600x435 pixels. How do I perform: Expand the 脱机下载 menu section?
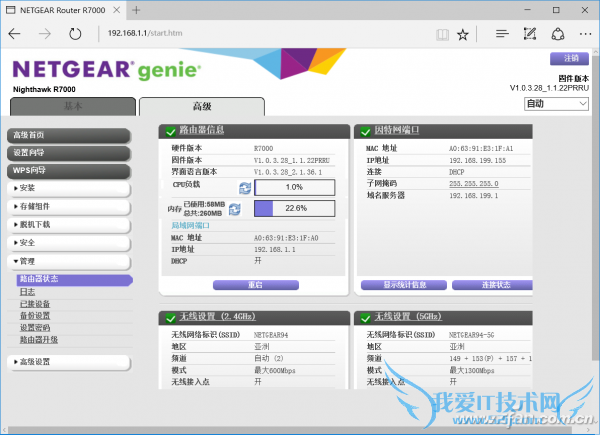[x=69, y=225]
